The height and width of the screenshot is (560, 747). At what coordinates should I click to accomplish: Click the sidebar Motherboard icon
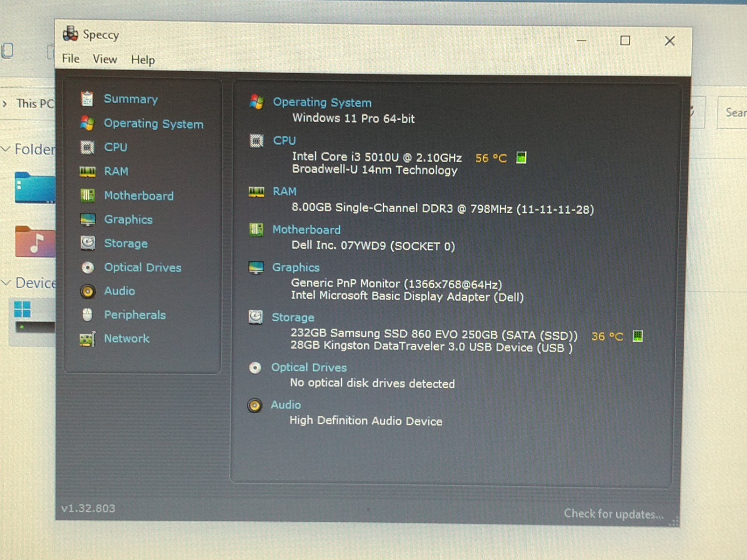87,195
